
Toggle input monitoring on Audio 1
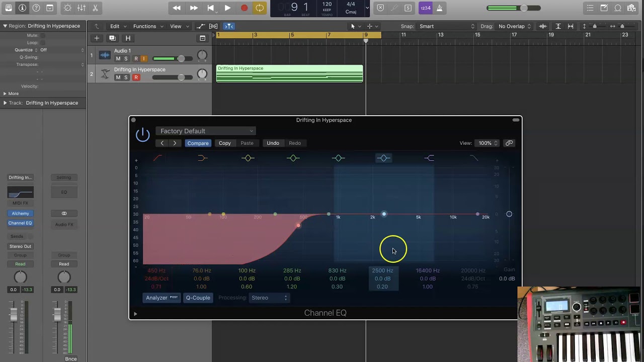pos(144,59)
